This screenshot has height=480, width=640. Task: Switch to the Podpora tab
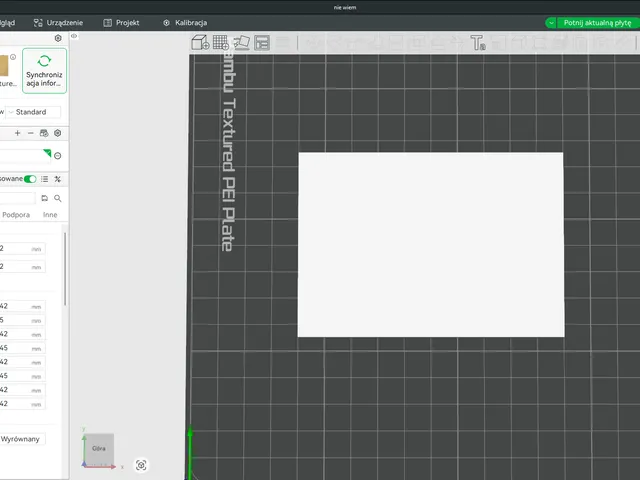(x=16, y=215)
